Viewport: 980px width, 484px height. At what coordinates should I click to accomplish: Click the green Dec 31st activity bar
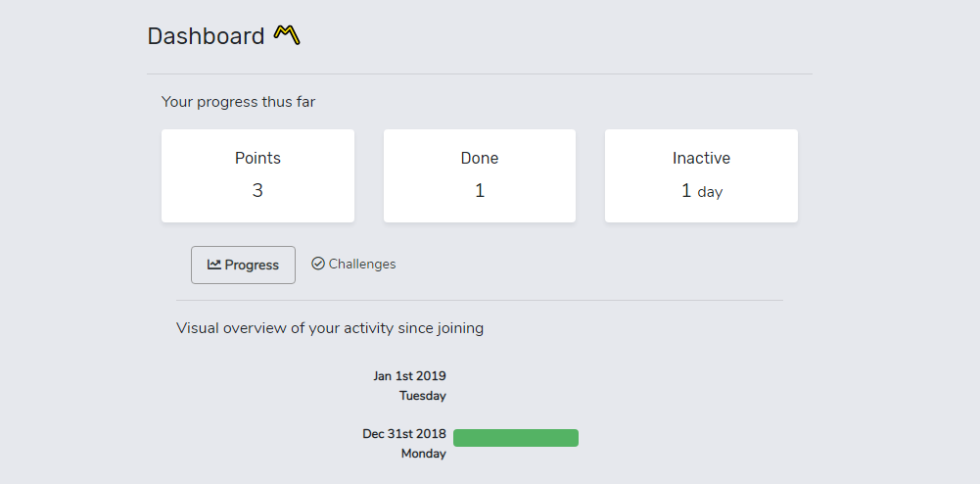tap(516, 438)
